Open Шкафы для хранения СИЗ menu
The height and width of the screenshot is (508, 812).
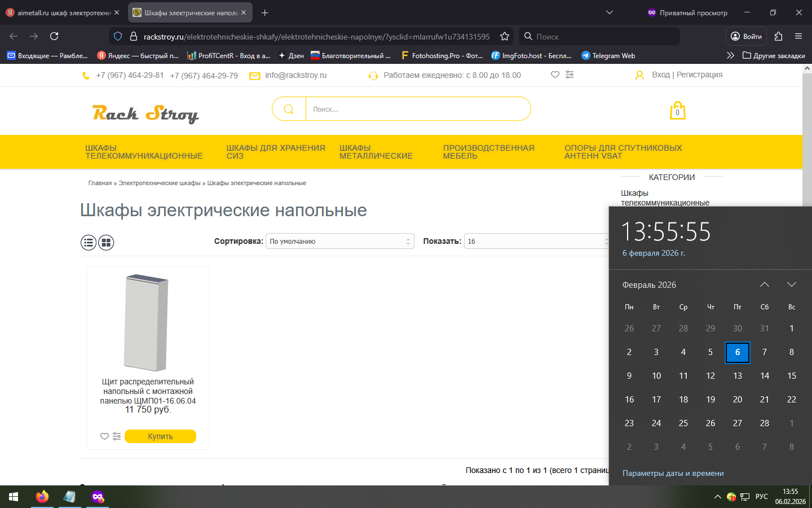click(276, 152)
